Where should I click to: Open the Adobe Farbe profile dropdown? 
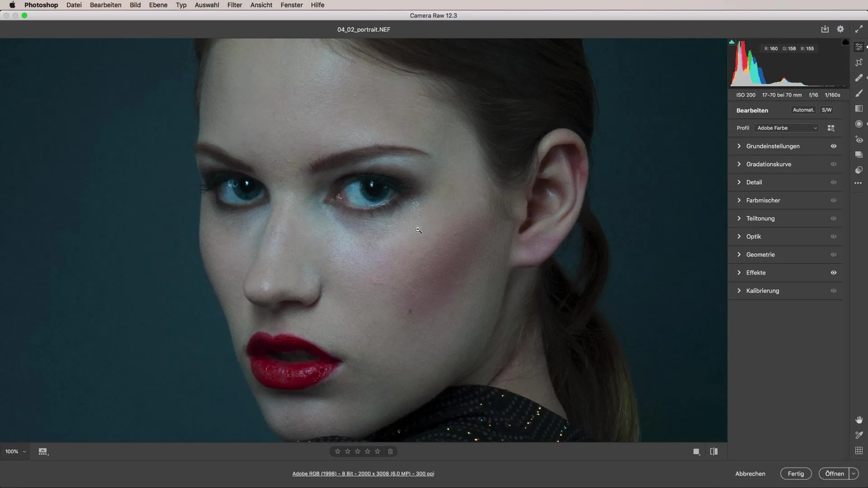pos(787,128)
